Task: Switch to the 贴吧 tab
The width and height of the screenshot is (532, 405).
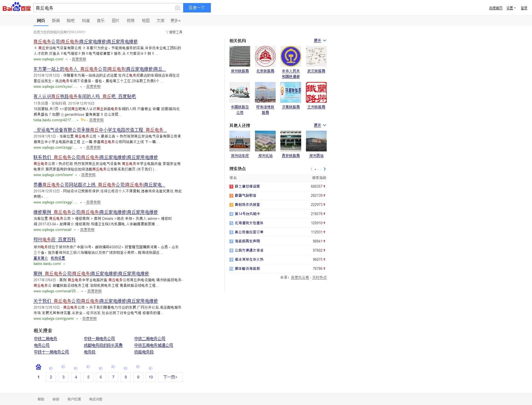Action: [x=71, y=20]
